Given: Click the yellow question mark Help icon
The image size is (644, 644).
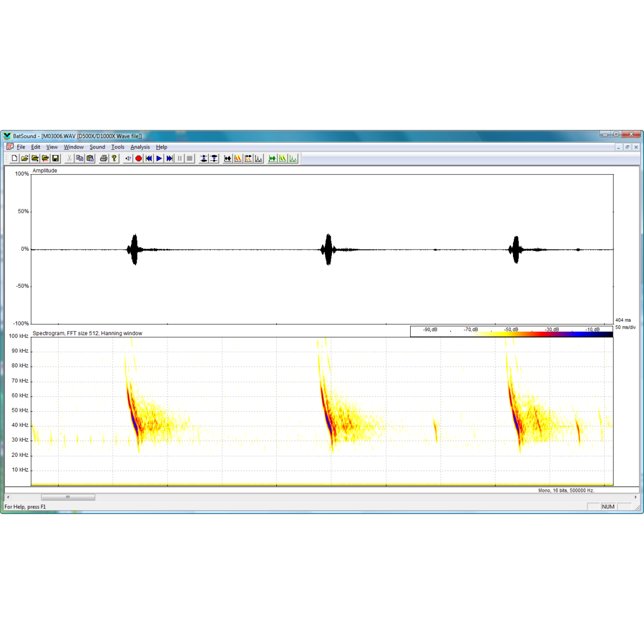Looking at the screenshot, I should (114, 158).
